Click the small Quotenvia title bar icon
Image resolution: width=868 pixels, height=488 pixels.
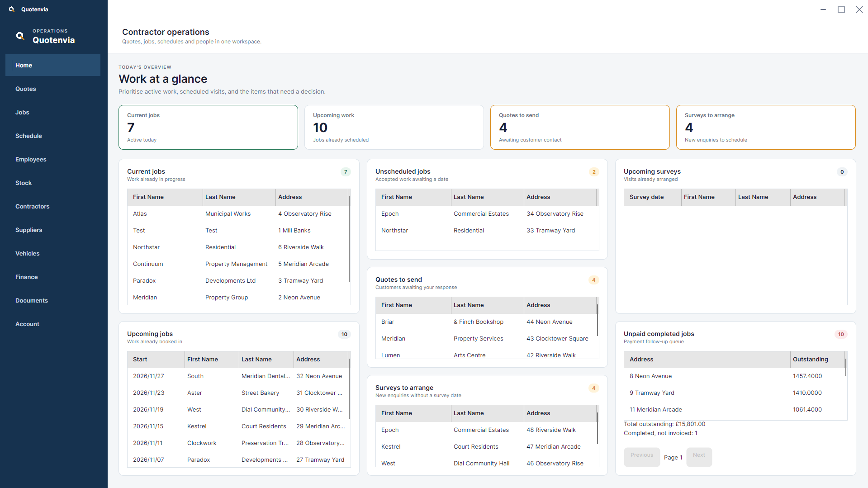tap(12, 9)
